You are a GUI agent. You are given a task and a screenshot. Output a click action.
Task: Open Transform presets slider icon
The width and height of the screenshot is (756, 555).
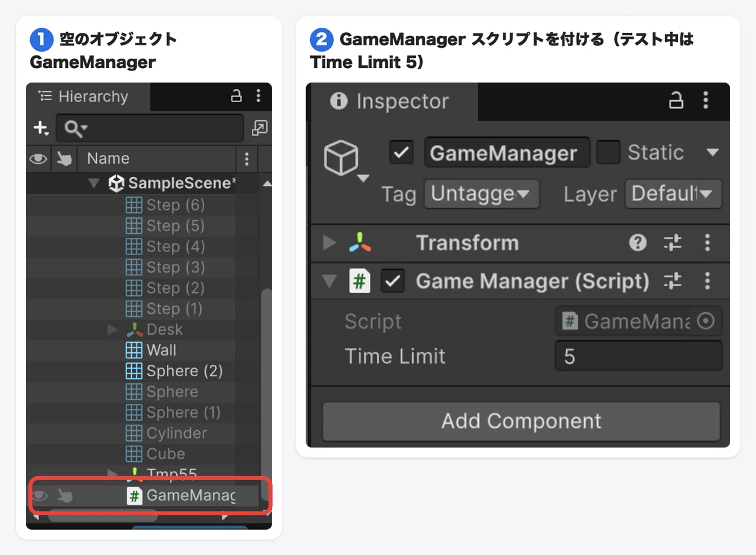pyautogui.click(x=673, y=243)
